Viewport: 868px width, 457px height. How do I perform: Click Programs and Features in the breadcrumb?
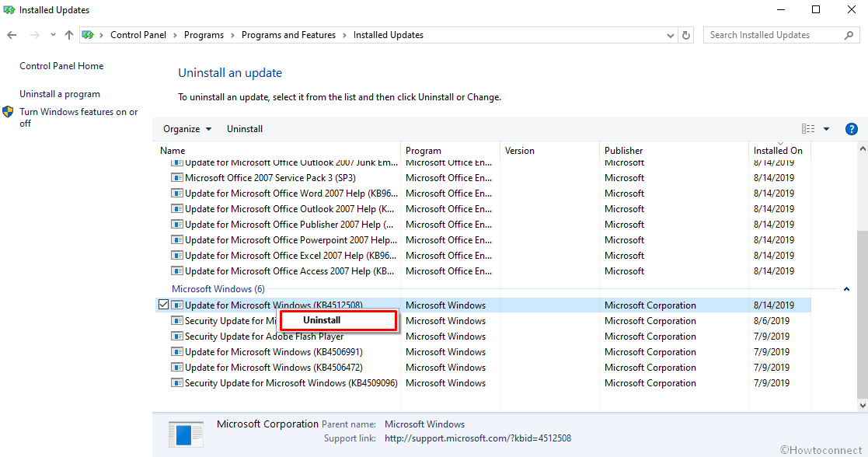[288, 35]
